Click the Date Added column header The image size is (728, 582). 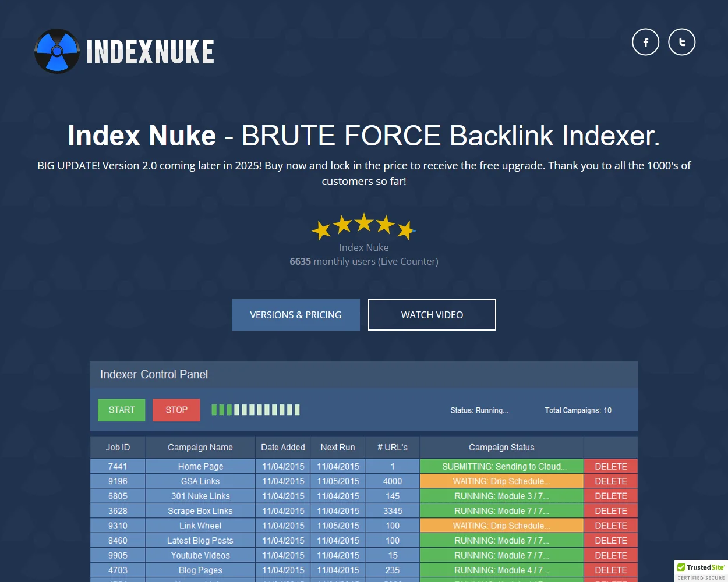[283, 447]
